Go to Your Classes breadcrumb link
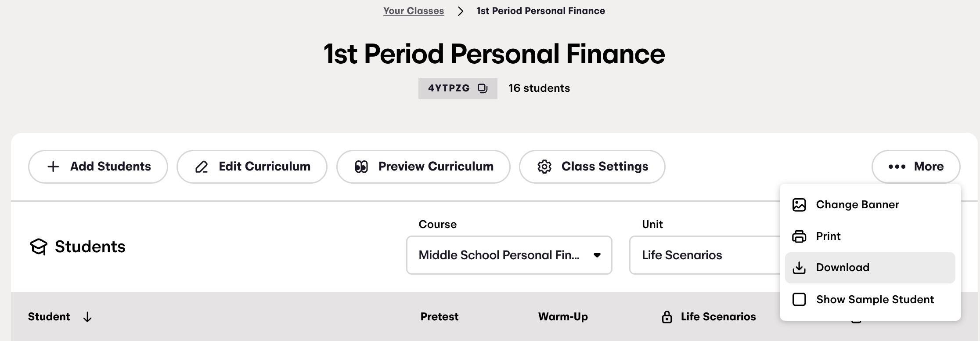 click(414, 11)
